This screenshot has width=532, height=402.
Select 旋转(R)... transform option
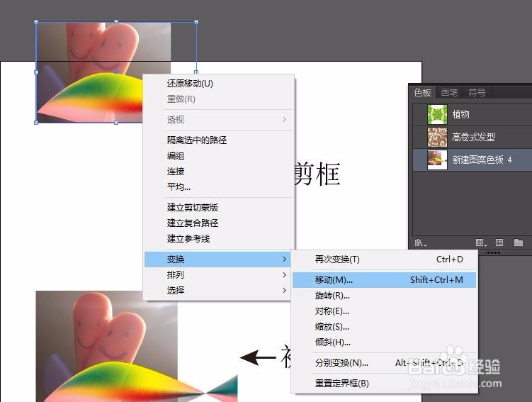coord(384,296)
